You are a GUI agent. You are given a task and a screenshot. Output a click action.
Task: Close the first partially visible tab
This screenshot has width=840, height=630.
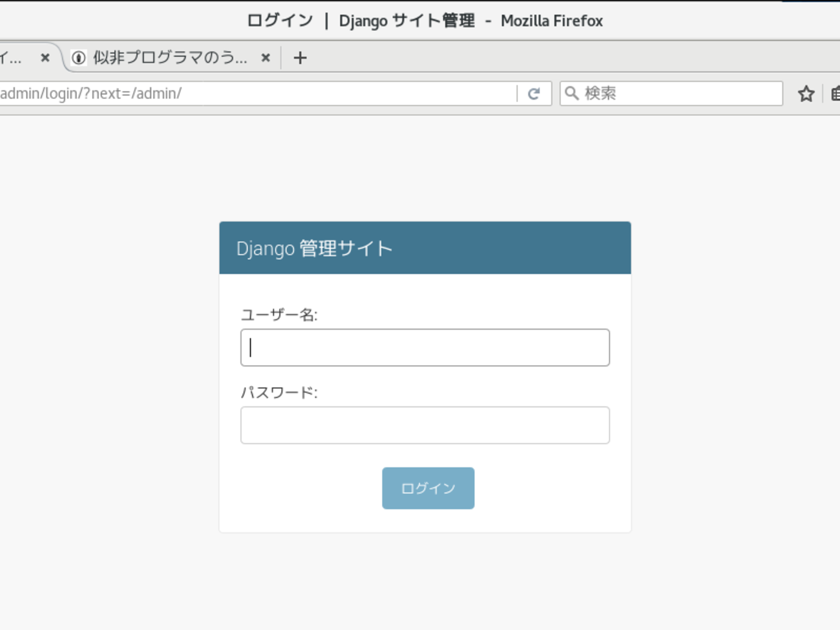[45, 58]
